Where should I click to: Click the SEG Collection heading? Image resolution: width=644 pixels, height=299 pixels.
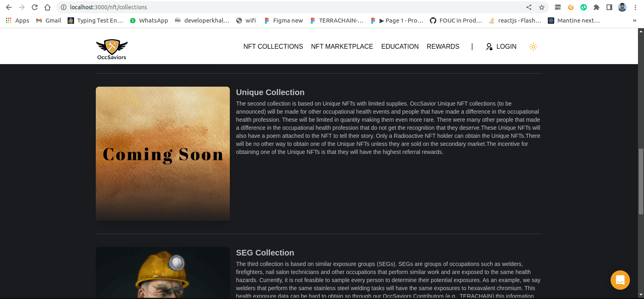[x=265, y=253]
